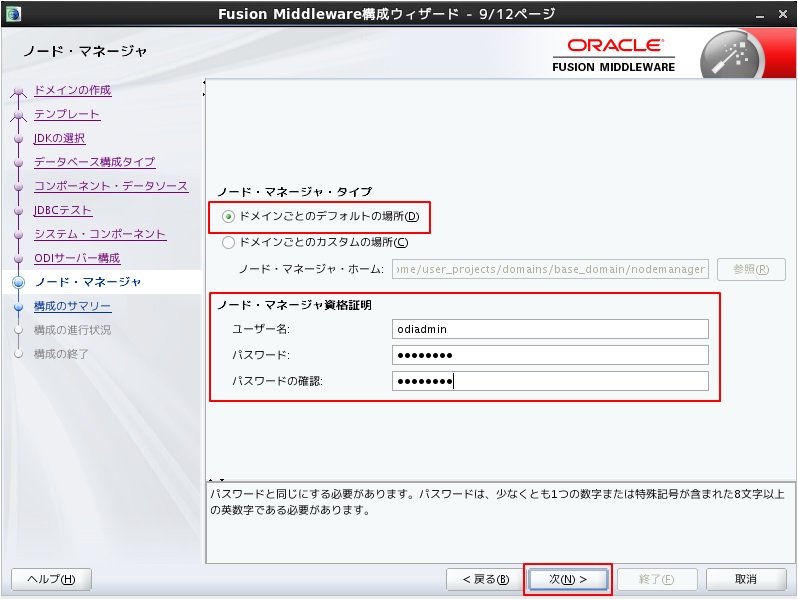Click the 次(N) > button
798x600 pixels.
(568, 579)
